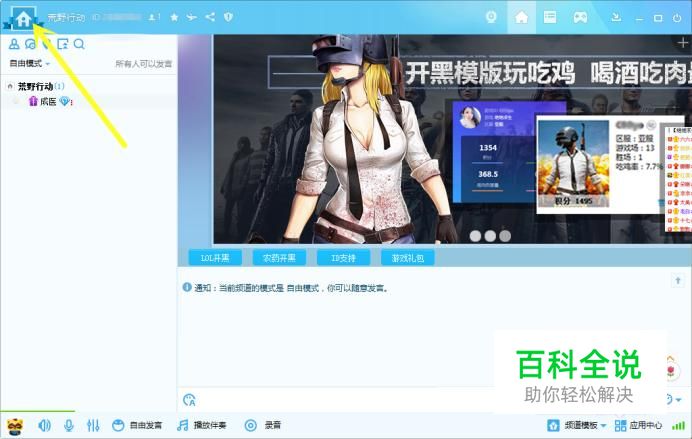Collapse the 荒野行动 channel node
Image resolution: width=692 pixels, height=439 pixels.
10,86
